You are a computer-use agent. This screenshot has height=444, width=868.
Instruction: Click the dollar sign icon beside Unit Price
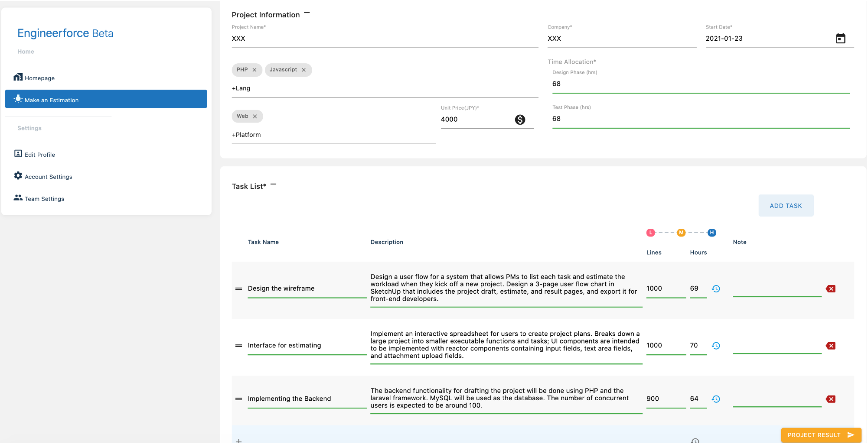520,120
